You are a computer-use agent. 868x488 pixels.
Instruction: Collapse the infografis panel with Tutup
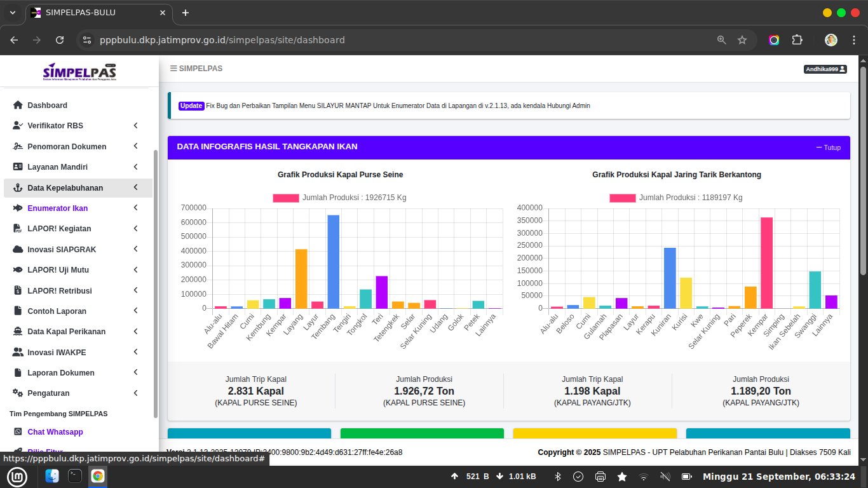(828, 147)
